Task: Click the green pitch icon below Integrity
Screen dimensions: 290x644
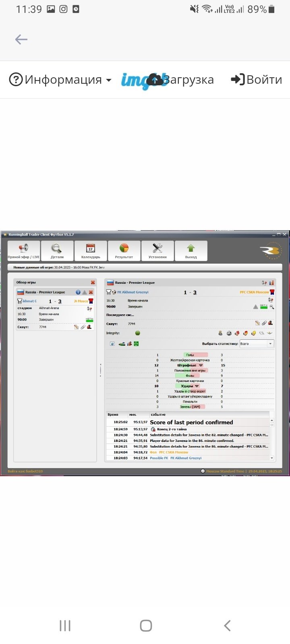Action: [122, 344]
